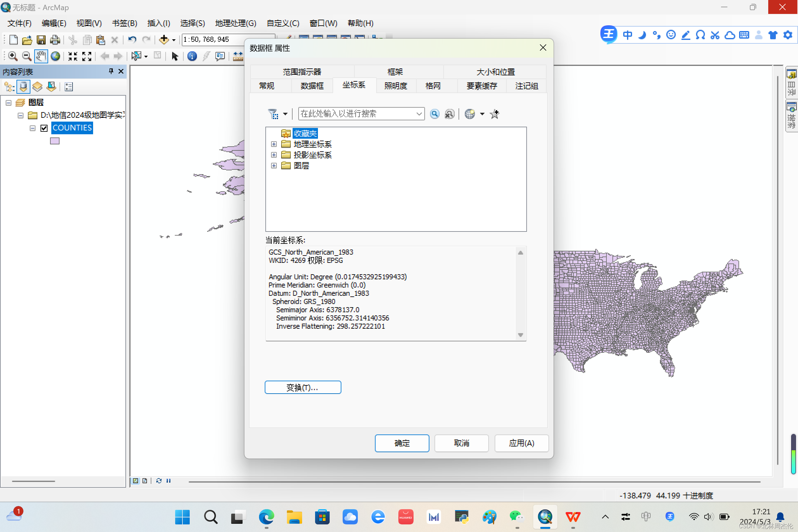
Task: Click the Add Data button icon
Action: pos(164,40)
